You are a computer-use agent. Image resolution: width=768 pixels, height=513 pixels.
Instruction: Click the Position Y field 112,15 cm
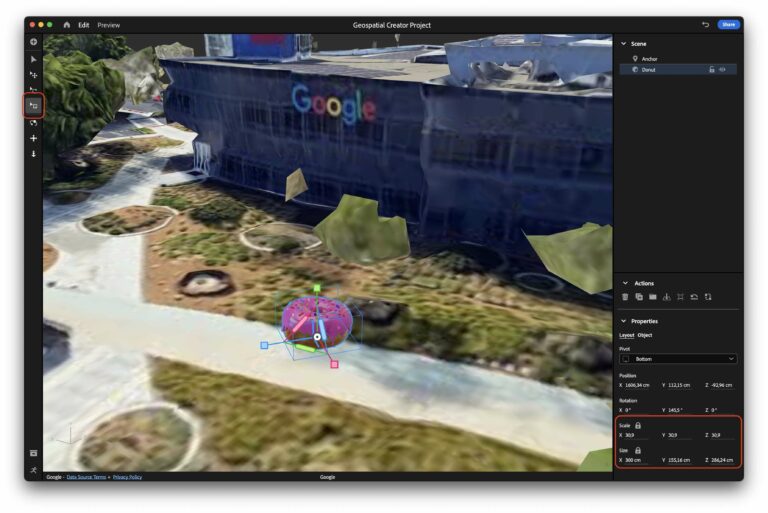tap(679, 385)
